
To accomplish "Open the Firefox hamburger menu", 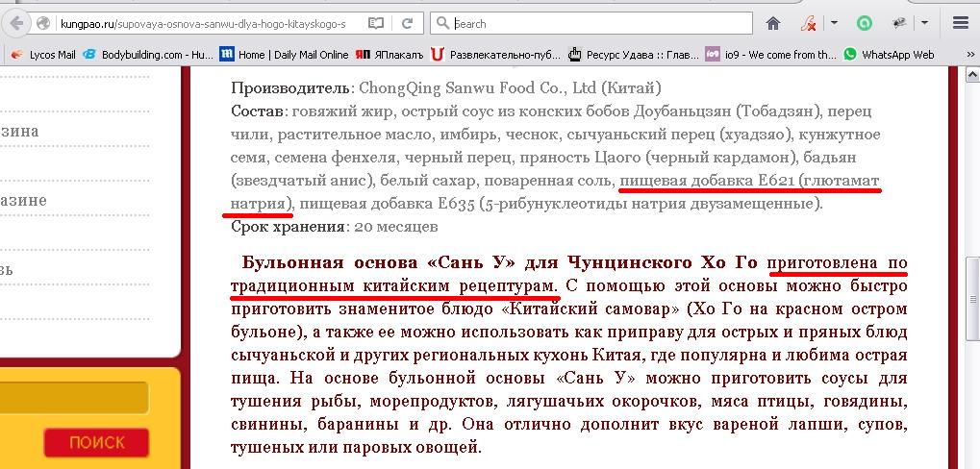I will [961, 24].
